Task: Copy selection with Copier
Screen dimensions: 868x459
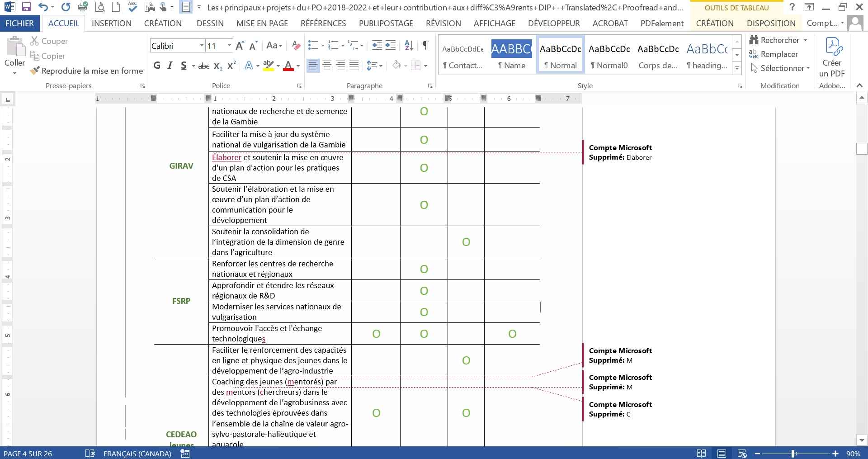Action: (x=47, y=56)
